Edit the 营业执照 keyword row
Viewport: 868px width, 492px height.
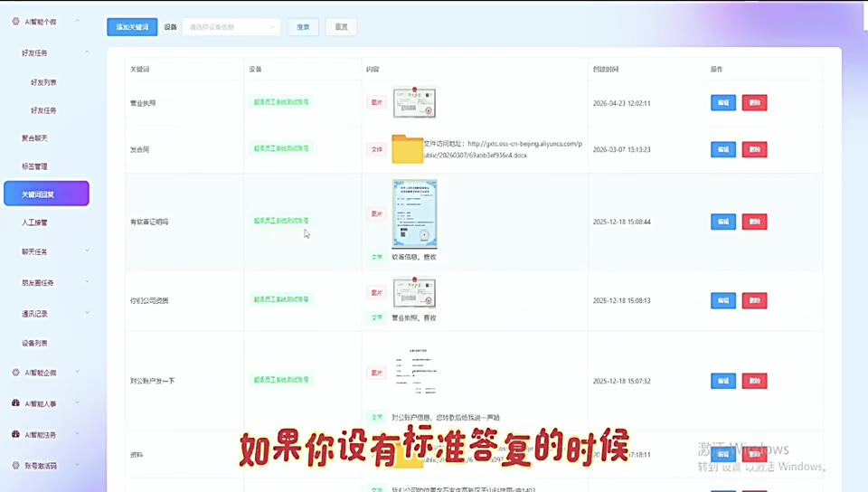(723, 102)
